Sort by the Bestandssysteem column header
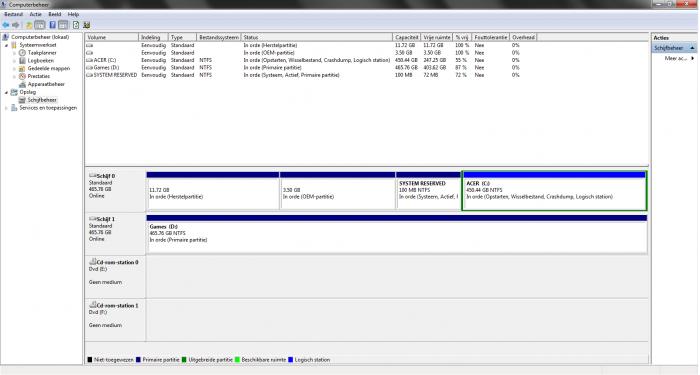This screenshot has height=375, width=700. (x=219, y=38)
